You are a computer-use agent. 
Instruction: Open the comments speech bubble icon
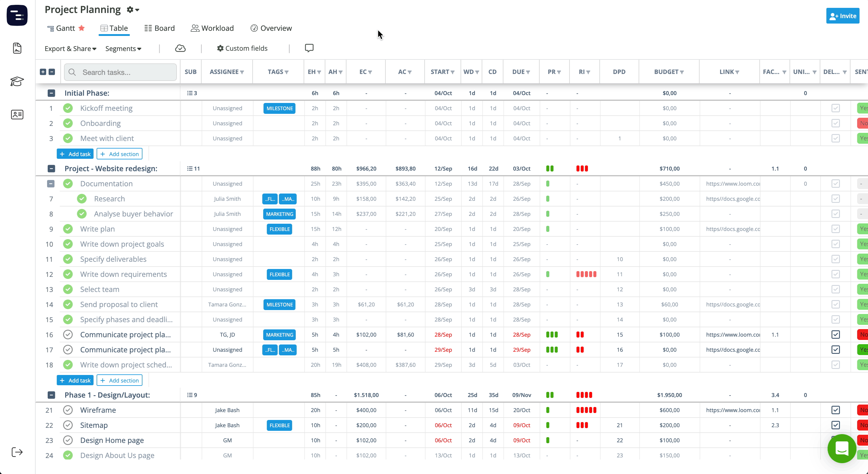pos(309,48)
